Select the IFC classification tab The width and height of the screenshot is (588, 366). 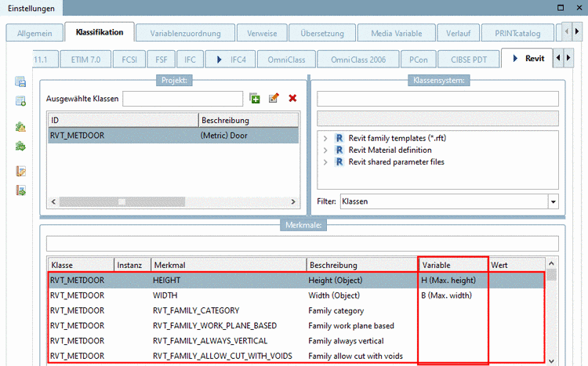point(190,60)
